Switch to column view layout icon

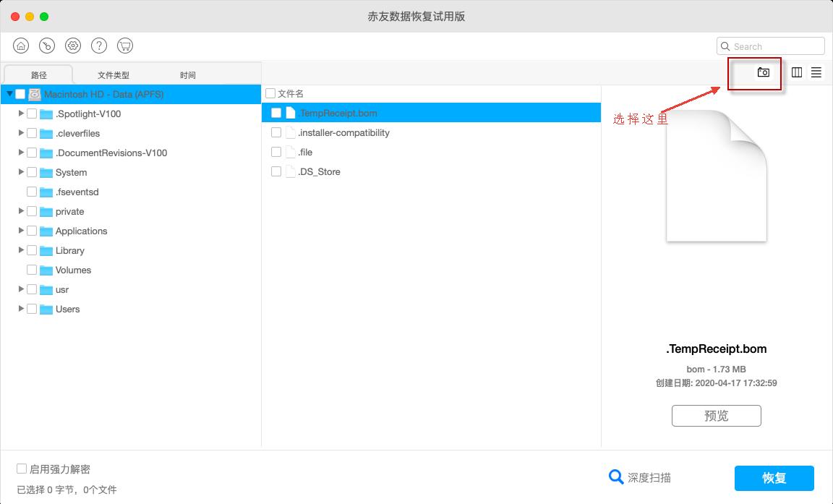[796, 72]
